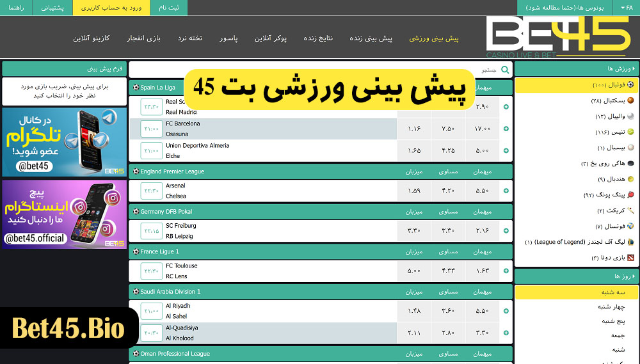640x364 pixels.
Task: Open the FA language dropdown
Action: [625, 8]
